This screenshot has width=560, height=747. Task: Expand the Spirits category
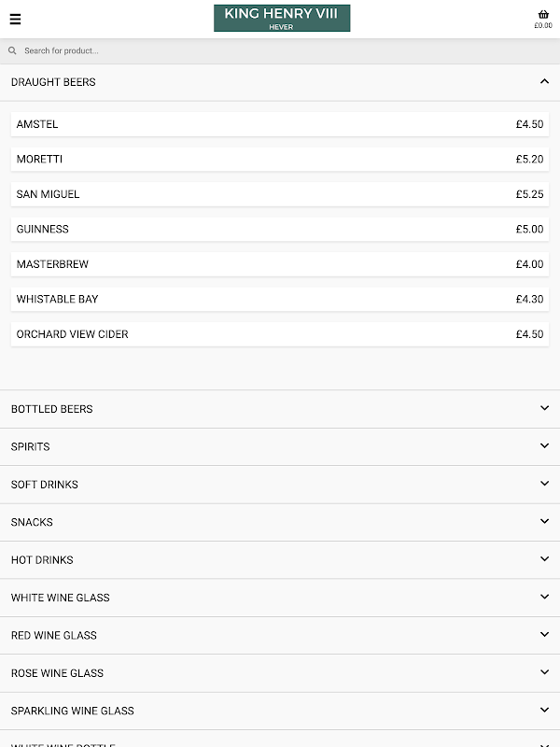tap(280, 446)
